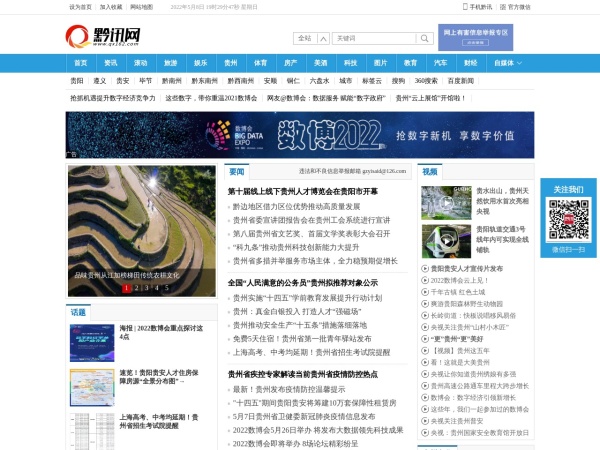600x450 pixels.
Task: Click the 数博2022 banner advertisement
Action: click(x=300, y=135)
